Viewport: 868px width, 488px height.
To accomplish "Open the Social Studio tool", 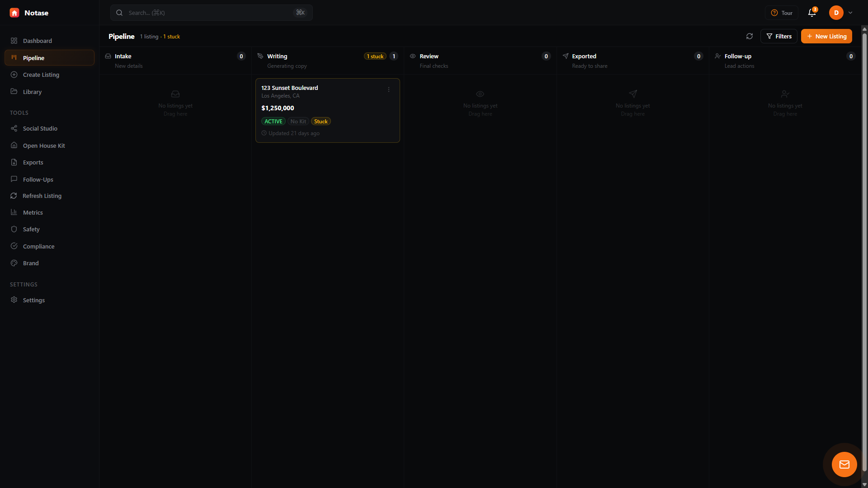I will [x=40, y=128].
